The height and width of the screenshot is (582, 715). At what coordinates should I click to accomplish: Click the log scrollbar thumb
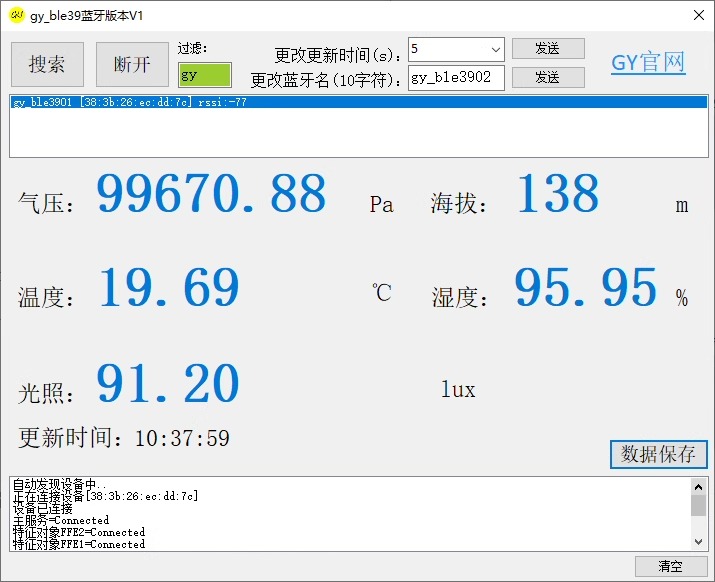pyautogui.click(x=699, y=506)
